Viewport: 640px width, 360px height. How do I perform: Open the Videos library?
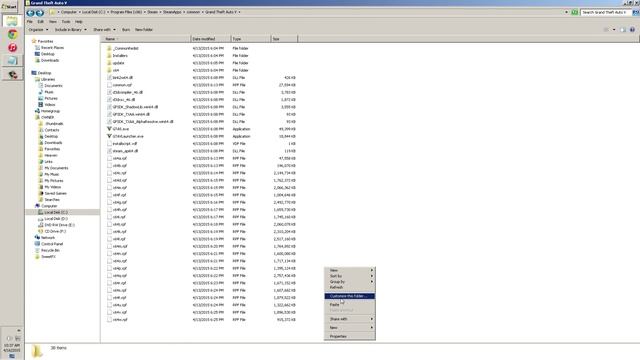pyautogui.click(x=47, y=104)
